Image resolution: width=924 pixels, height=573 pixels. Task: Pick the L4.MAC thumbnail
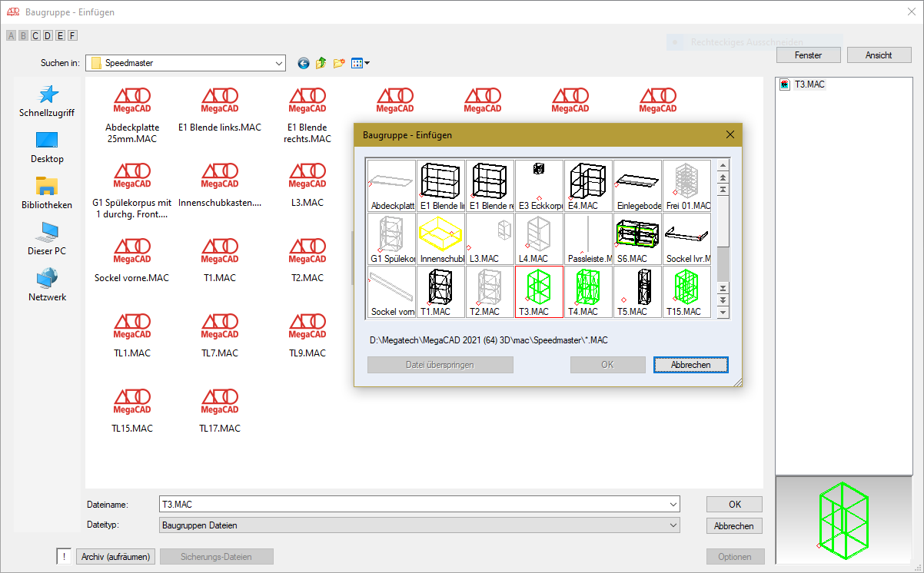pyautogui.click(x=539, y=239)
